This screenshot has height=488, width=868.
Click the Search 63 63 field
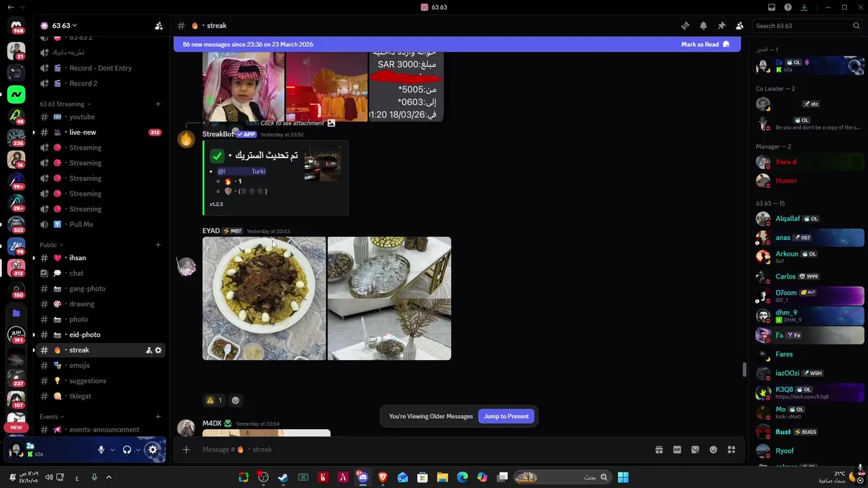point(808,26)
